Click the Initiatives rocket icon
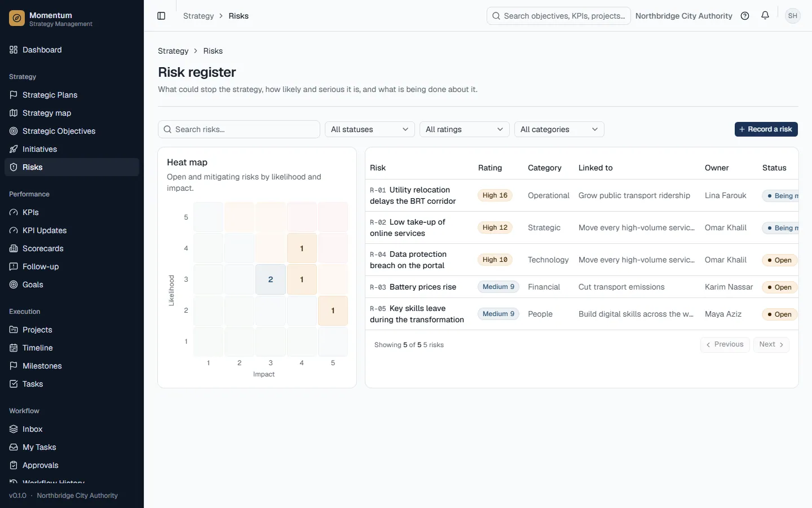Image resolution: width=812 pixels, height=508 pixels. [x=14, y=149]
